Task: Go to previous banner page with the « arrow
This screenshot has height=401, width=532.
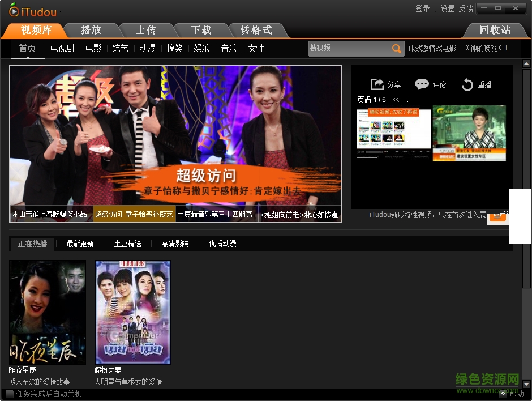Action: (x=396, y=99)
